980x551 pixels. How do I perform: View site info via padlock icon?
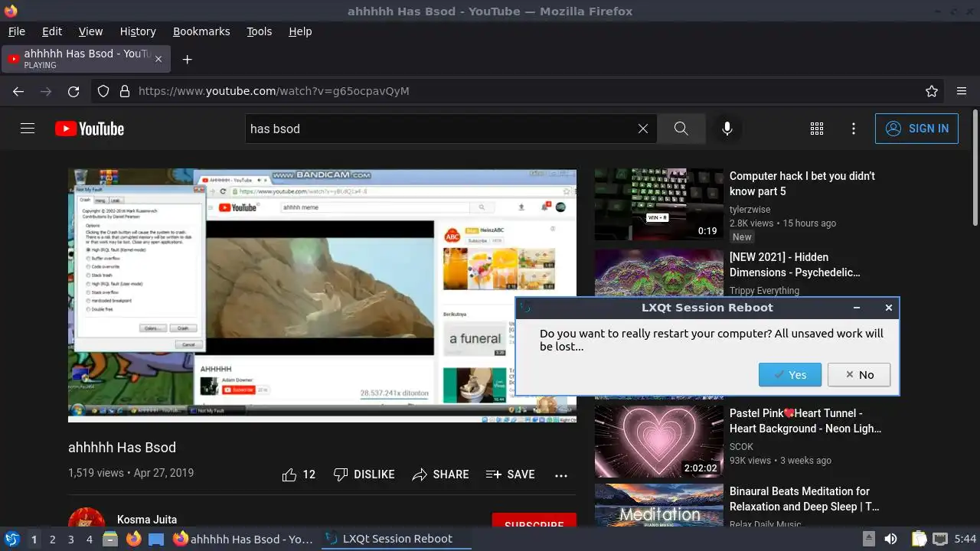[x=125, y=91]
